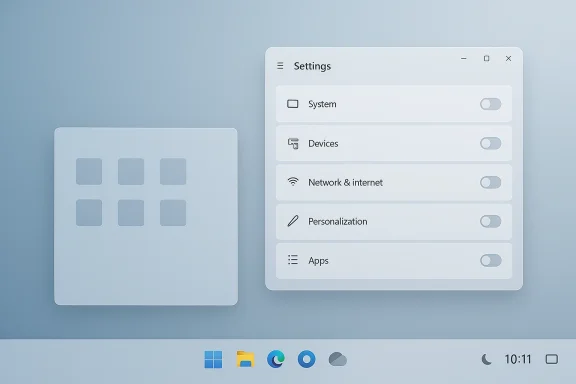Click the System monitor icon
Viewport: 576px width, 384px height.
(x=292, y=104)
